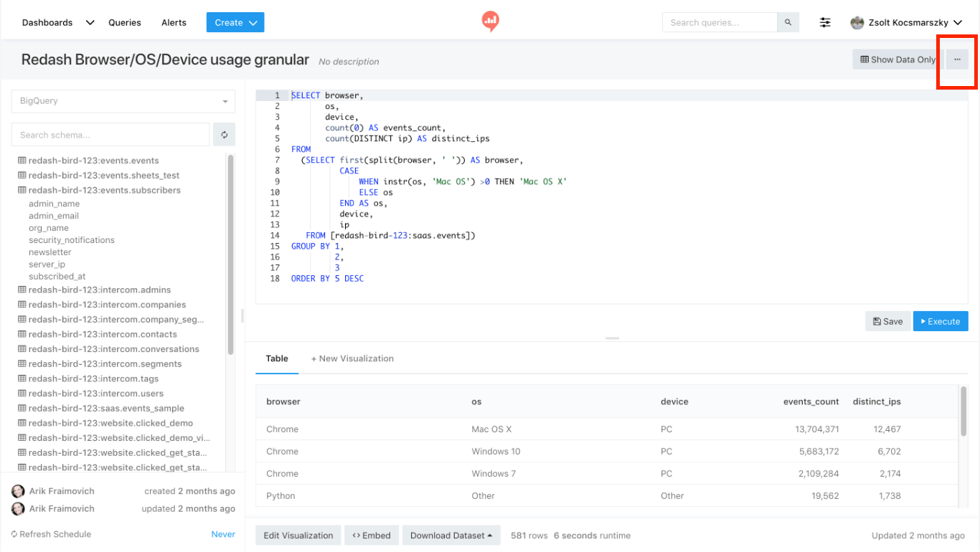
Task: Refresh the schema with the reload icon
Action: [224, 135]
